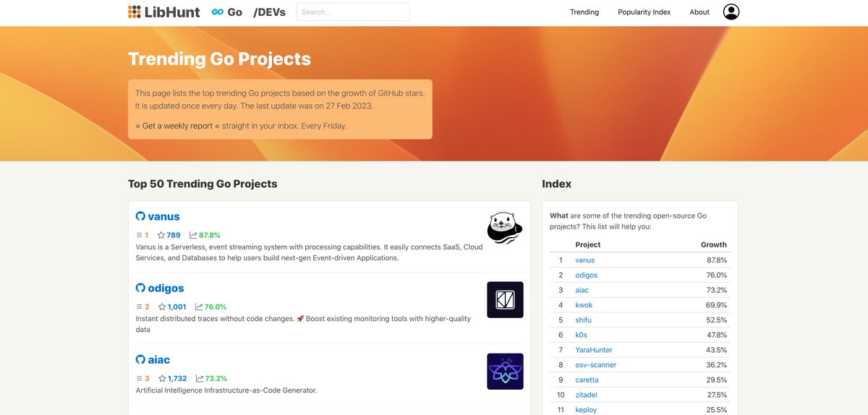Open caretta in the Index table

coord(587,380)
